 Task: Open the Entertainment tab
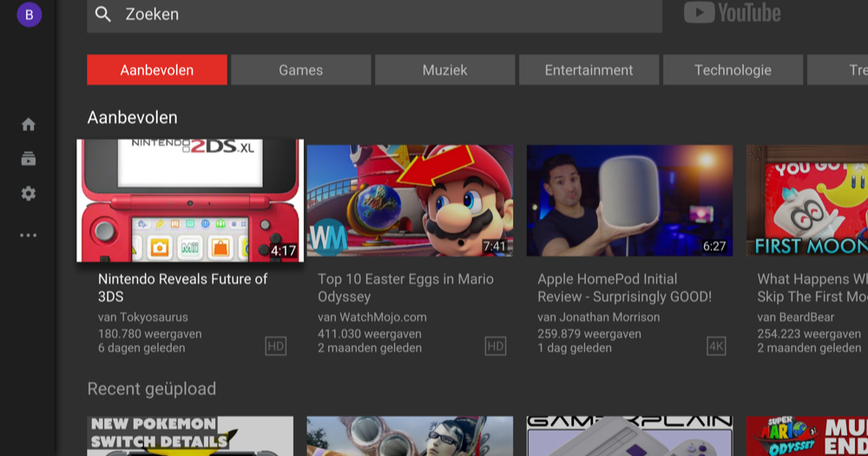tap(589, 69)
